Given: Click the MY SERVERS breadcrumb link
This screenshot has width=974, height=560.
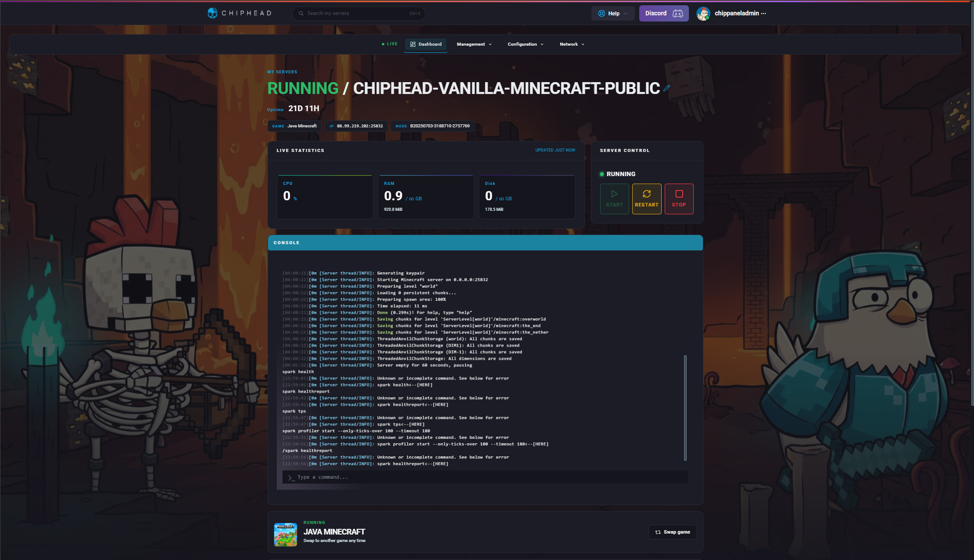Looking at the screenshot, I should tap(282, 72).
